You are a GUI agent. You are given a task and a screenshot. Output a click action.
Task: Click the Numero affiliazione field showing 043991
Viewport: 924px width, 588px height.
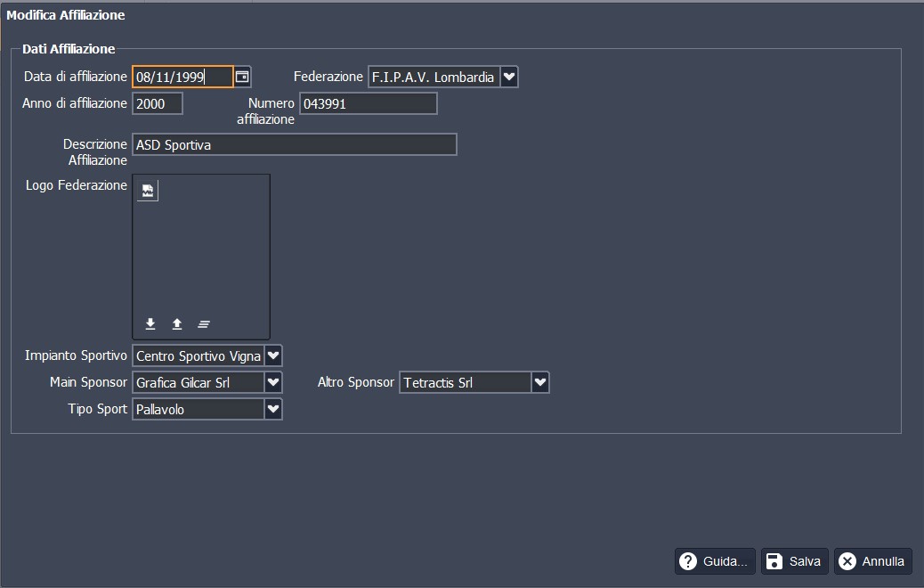click(x=368, y=104)
